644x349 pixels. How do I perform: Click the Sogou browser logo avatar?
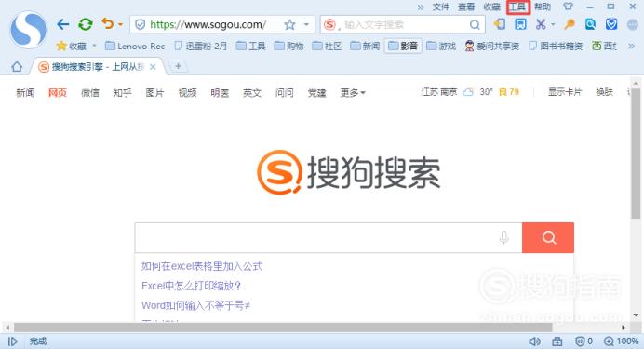(x=28, y=30)
